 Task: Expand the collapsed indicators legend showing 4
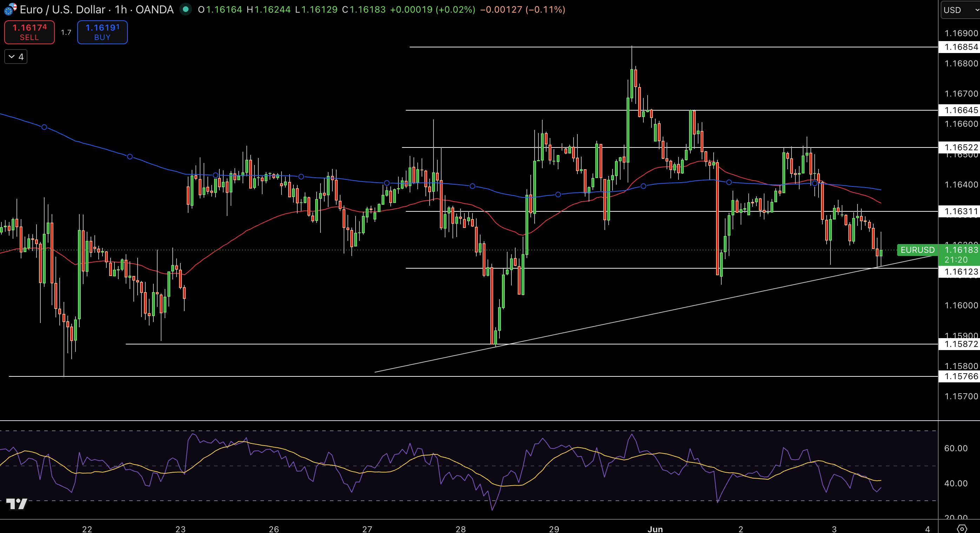(15, 57)
